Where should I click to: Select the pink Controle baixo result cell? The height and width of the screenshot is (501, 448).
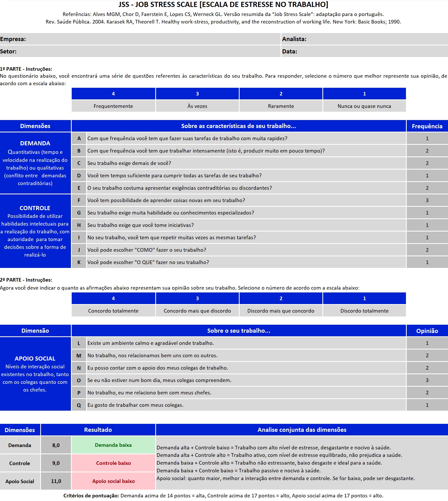point(113,463)
